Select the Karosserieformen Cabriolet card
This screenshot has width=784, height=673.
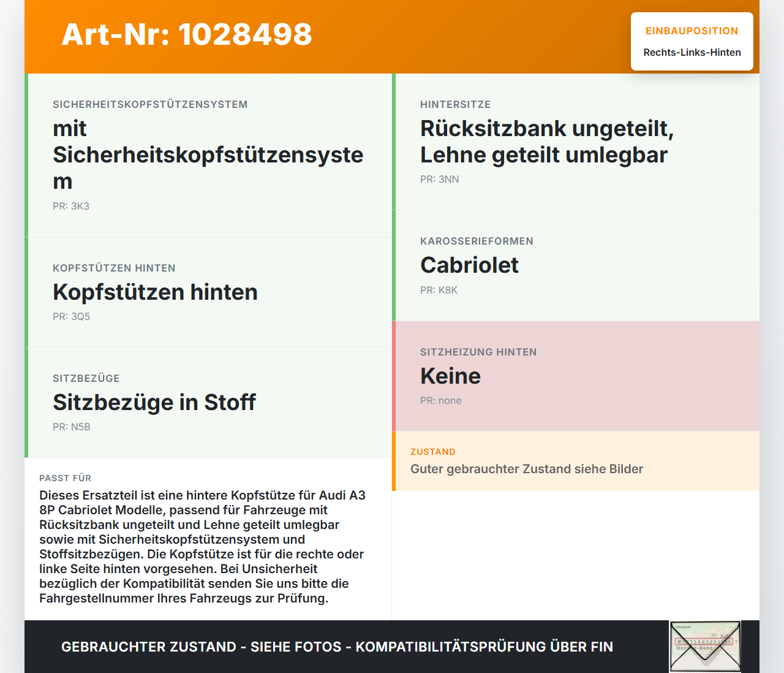click(x=576, y=265)
